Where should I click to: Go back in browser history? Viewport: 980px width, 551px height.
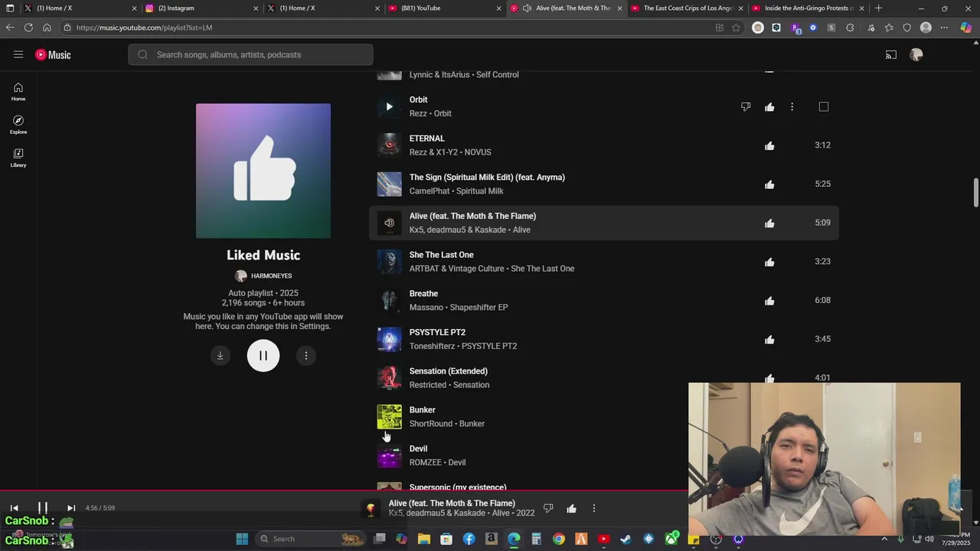point(10,28)
